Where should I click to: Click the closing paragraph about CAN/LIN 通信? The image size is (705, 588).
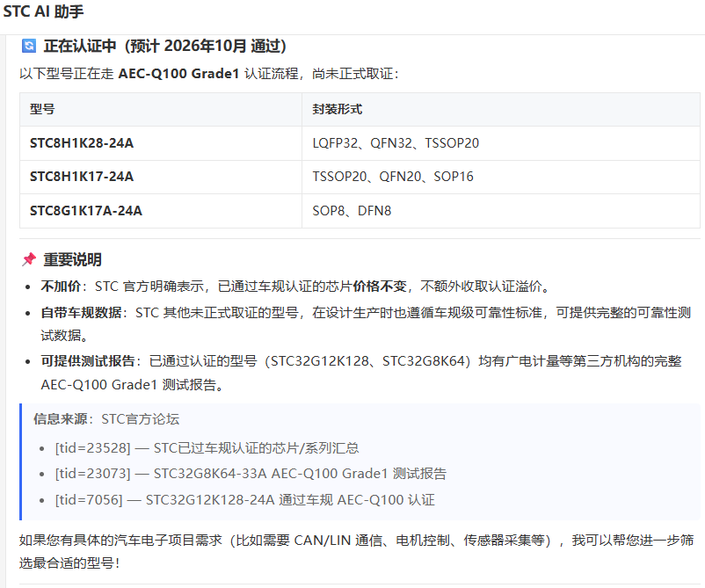coord(356,551)
